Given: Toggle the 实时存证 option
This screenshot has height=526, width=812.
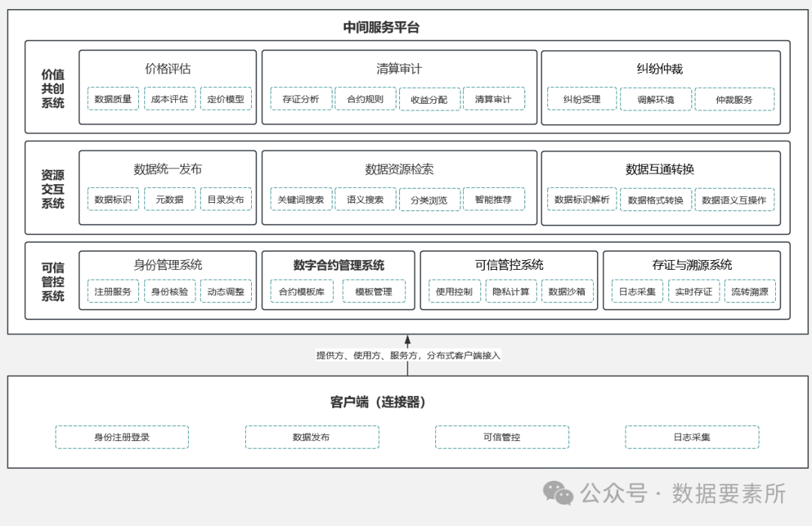Looking at the screenshot, I should pos(692,292).
